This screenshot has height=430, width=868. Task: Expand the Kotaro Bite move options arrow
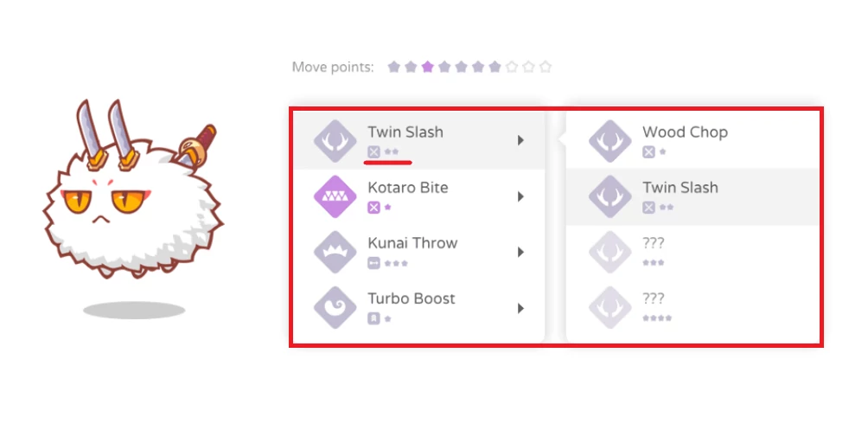[520, 196]
